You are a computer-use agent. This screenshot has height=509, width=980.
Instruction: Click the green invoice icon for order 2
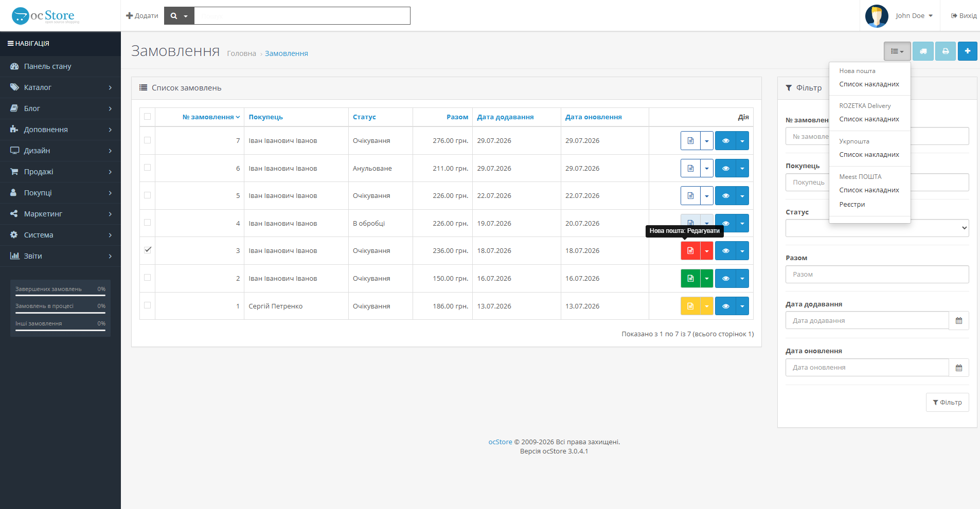pyautogui.click(x=690, y=279)
